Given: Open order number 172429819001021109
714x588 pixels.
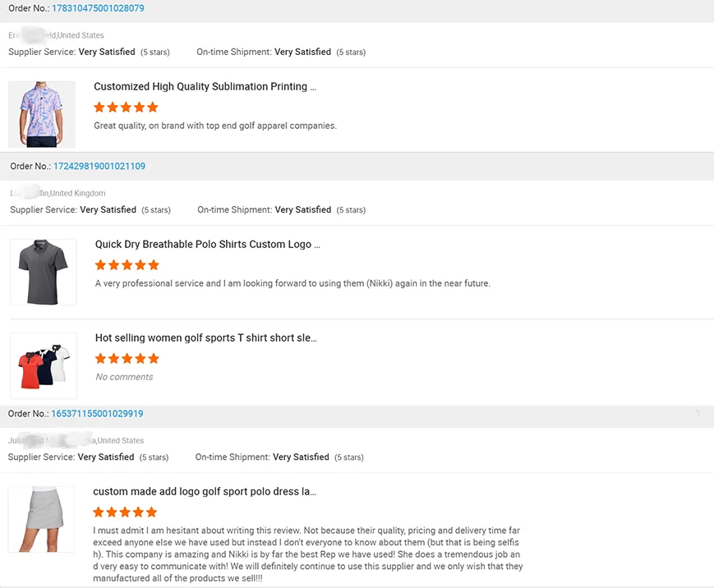Looking at the screenshot, I should click(x=99, y=166).
